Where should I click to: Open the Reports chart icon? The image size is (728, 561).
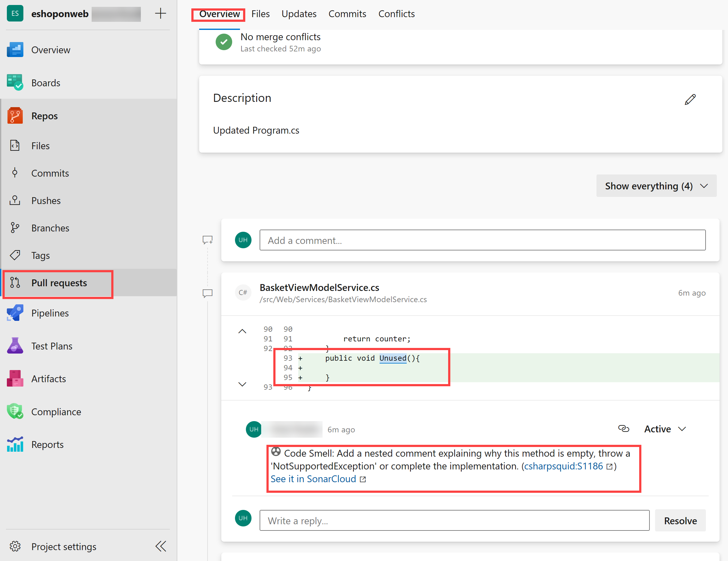point(15,445)
